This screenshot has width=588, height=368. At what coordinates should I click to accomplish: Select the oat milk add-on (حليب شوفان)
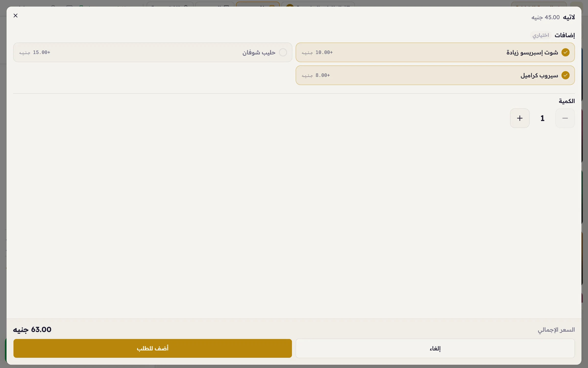tap(153, 52)
